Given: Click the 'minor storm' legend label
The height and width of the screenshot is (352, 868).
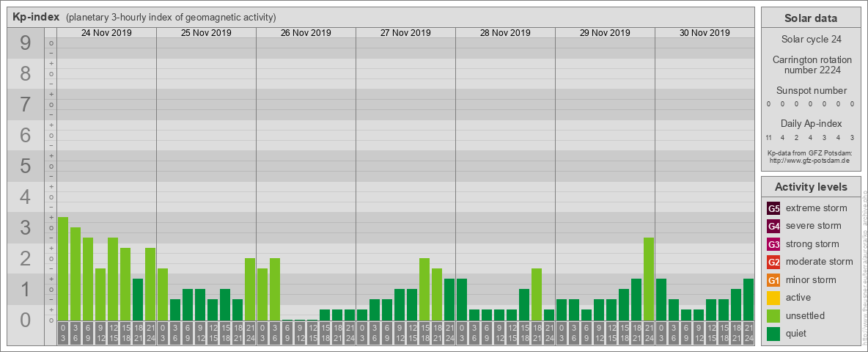Looking at the screenshot, I should tap(811, 279).
